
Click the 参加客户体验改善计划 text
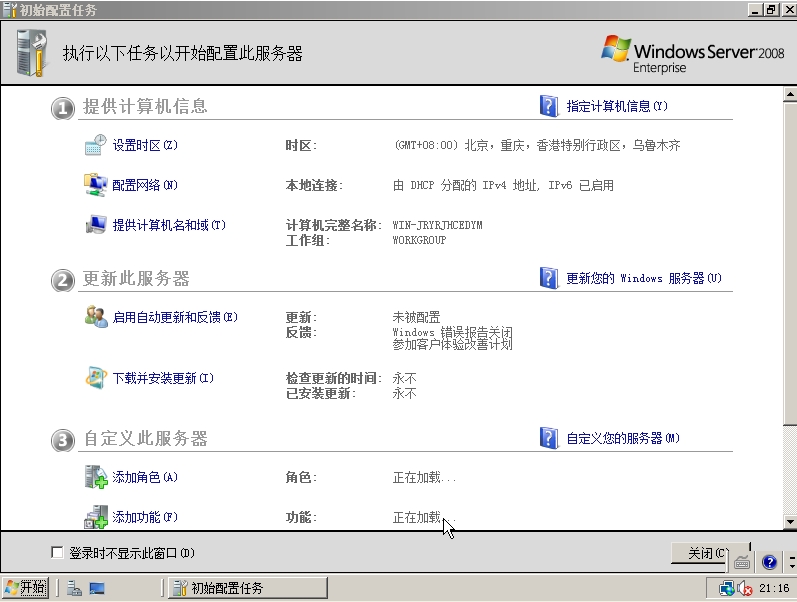click(452, 344)
